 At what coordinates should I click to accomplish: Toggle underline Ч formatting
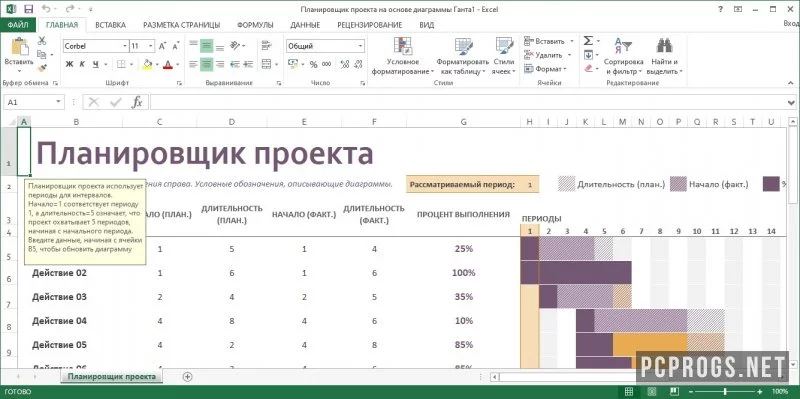click(x=95, y=64)
